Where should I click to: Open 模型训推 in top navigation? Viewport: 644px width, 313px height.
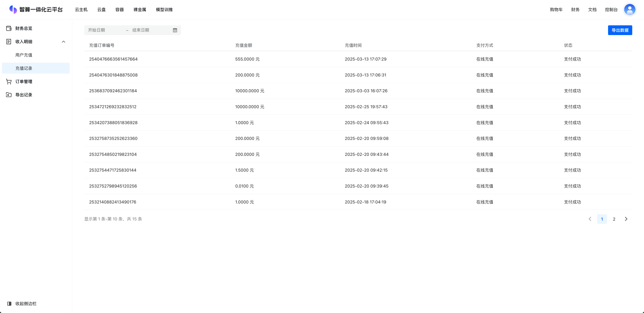tap(164, 10)
